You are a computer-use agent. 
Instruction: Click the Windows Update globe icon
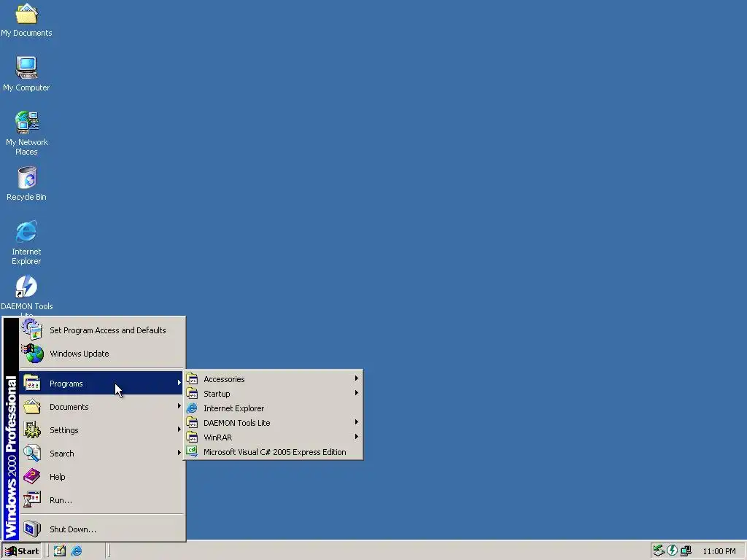click(x=32, y=354)
